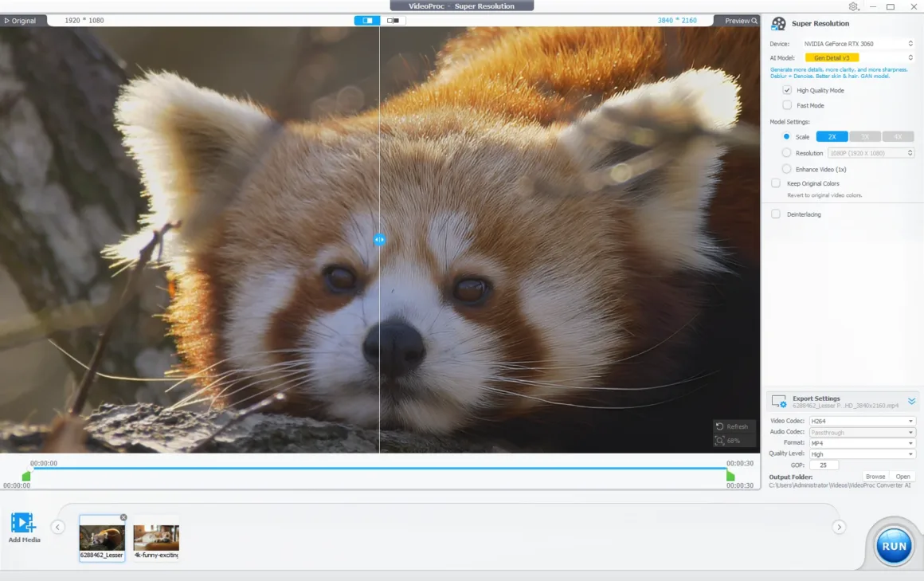Click the green trim start marker
This screenshot has height=581, width=924.
click(x=26, y=476)
